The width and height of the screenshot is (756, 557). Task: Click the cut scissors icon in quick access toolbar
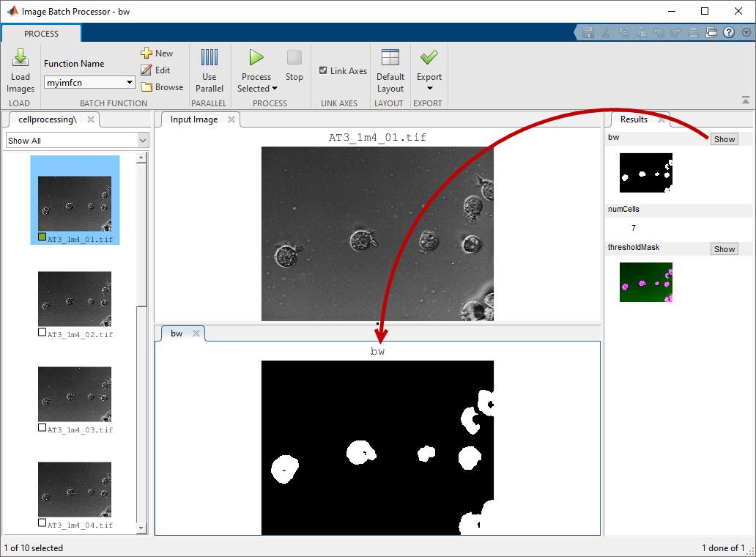606,32
